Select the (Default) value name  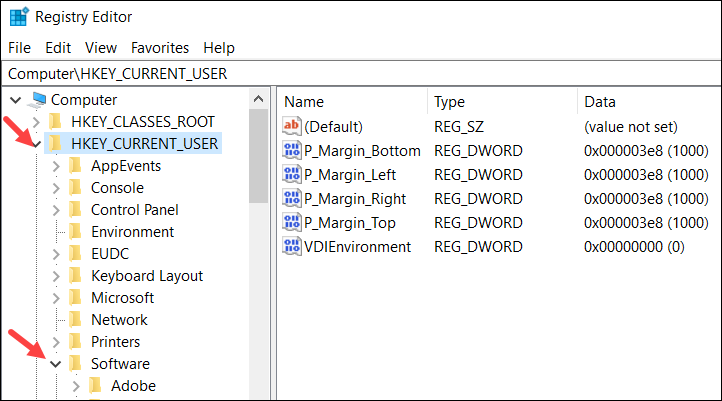[333, 127]
